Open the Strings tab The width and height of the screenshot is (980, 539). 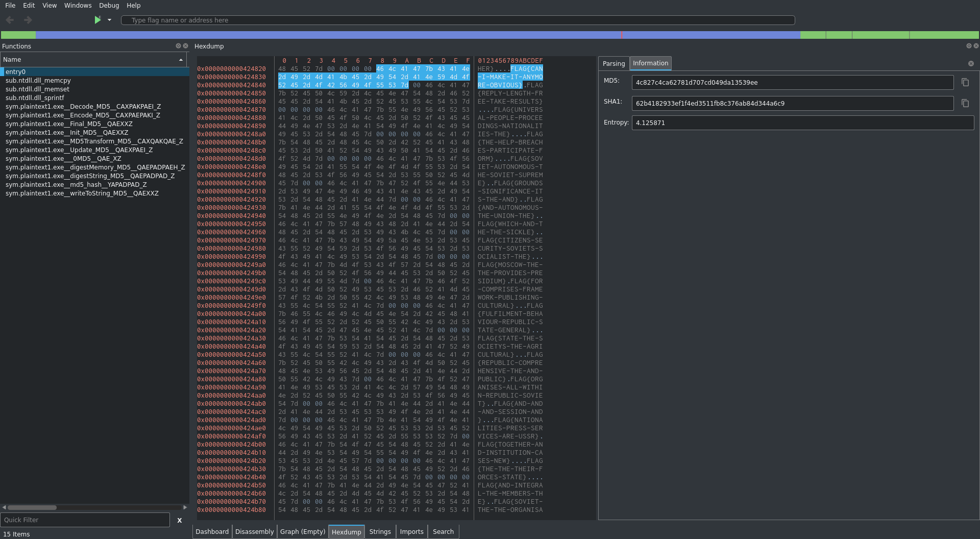[380, 532]
